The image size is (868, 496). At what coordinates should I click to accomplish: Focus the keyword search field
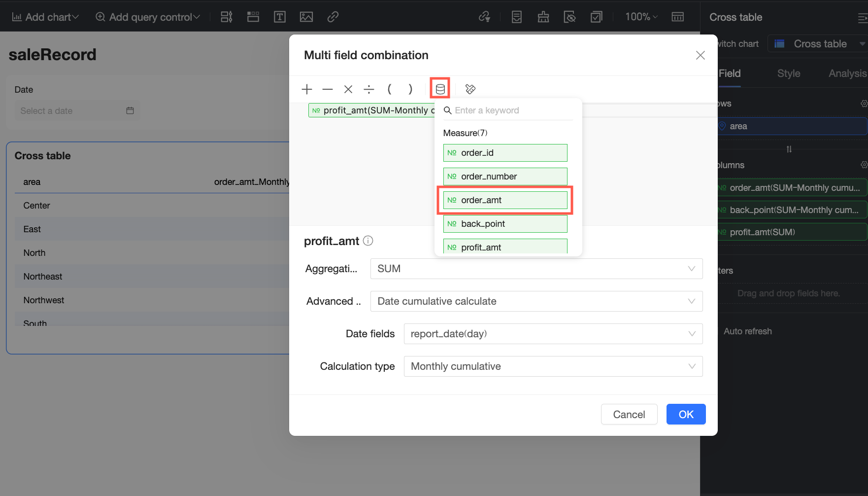[x=512, y=110]
